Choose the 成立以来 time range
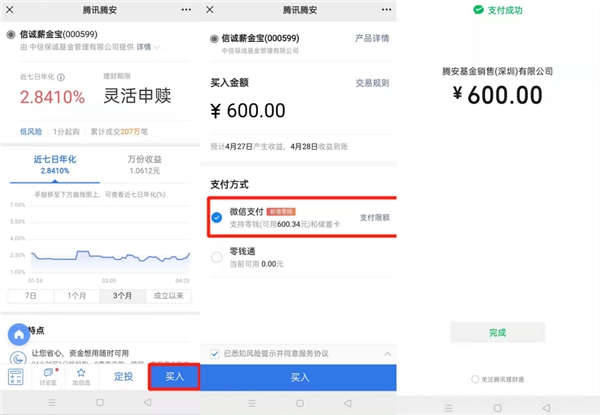The width and height of the screenshot is (600, 415). (168, 296)
